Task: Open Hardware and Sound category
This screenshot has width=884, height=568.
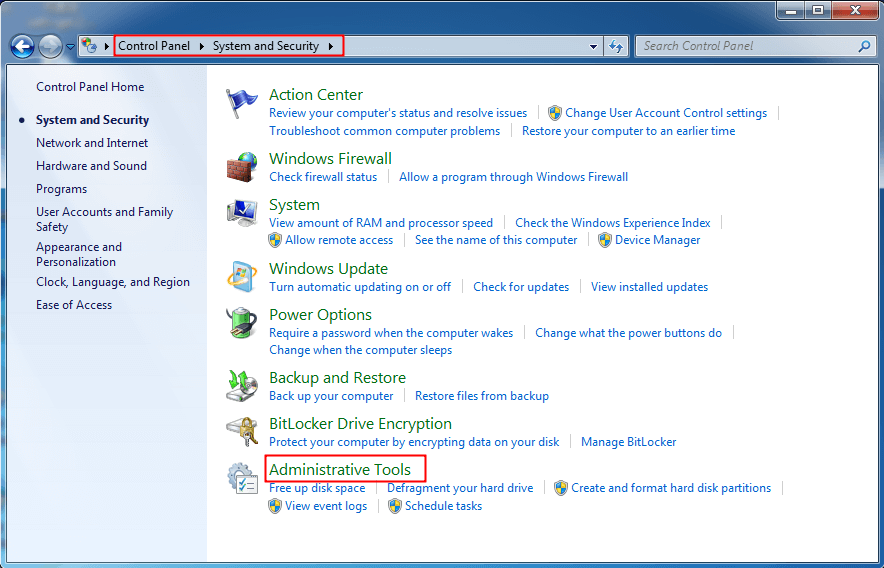Action: coord(91,166)
